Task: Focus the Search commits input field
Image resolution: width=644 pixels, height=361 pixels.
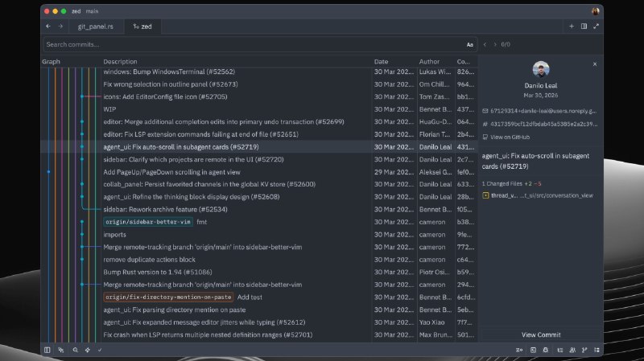Action: [x=254, y=44]
